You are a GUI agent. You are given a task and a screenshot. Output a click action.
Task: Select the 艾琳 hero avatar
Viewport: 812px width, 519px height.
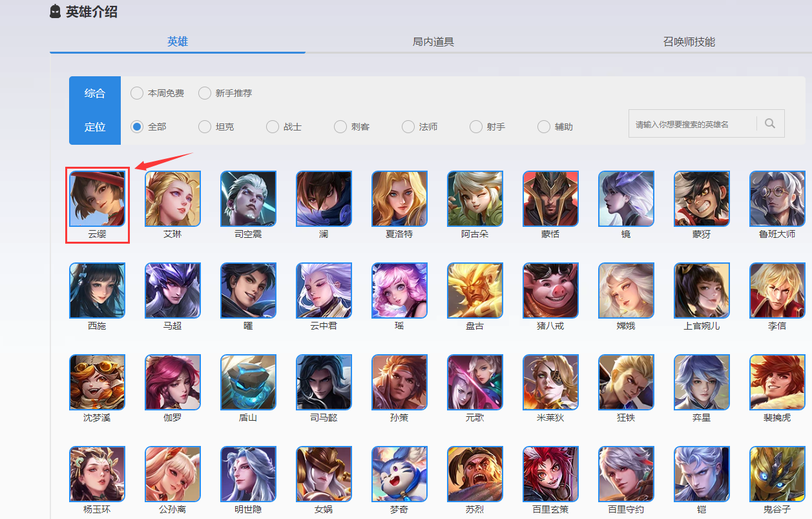(172, 199)
